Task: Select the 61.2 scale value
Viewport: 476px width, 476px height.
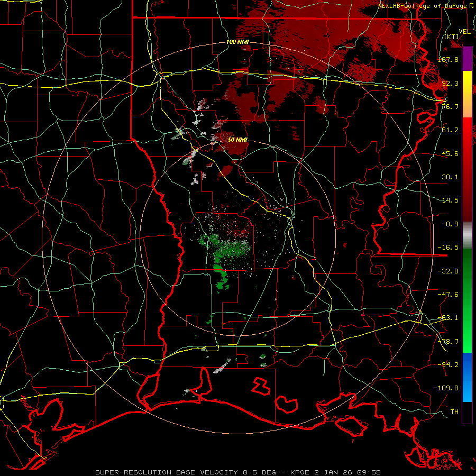Action: coord(450,130)
